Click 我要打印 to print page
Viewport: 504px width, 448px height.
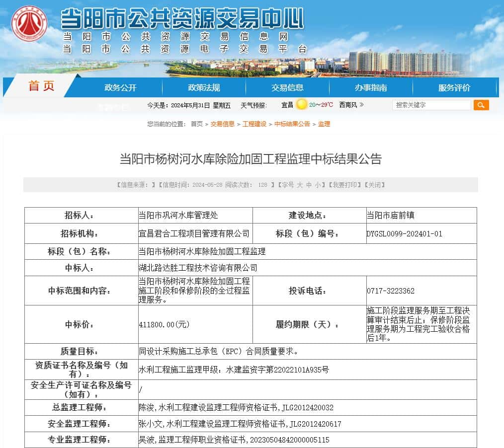(x=344, y=185)
